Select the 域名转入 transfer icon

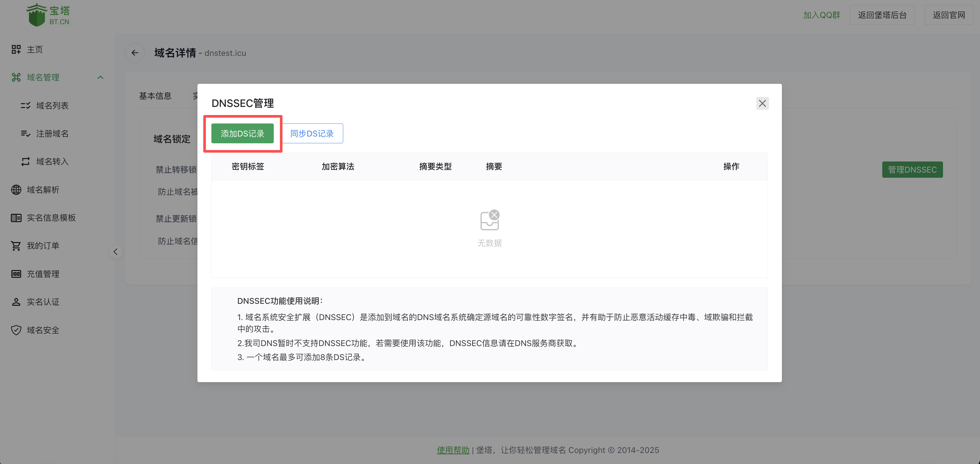tap(25, 161)
